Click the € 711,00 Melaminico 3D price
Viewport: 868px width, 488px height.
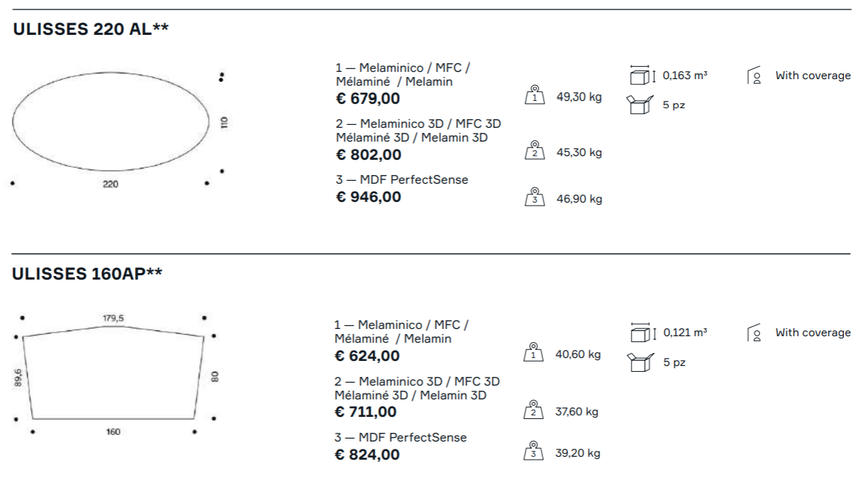[x=366, y=412]
